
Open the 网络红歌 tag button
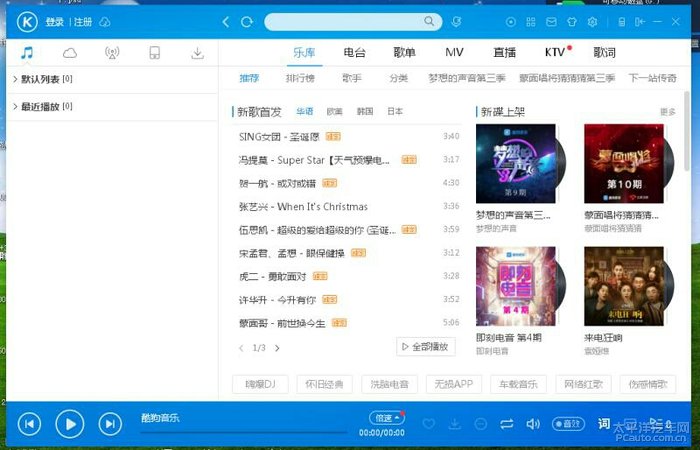583,384
